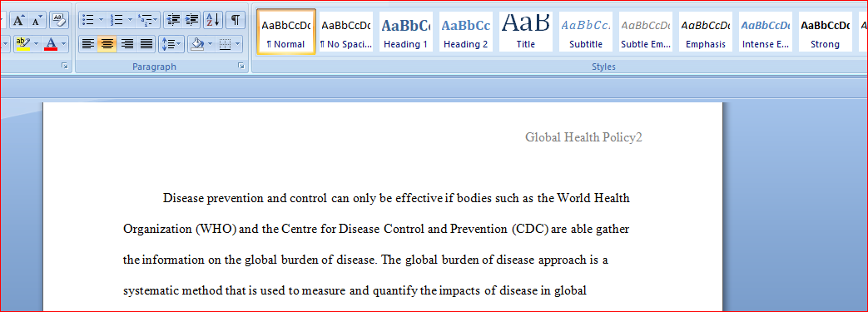This screenshot has height=312, width=868.
Task: Click the word 'systematic' in the paragraph
Action: (150, 290)
